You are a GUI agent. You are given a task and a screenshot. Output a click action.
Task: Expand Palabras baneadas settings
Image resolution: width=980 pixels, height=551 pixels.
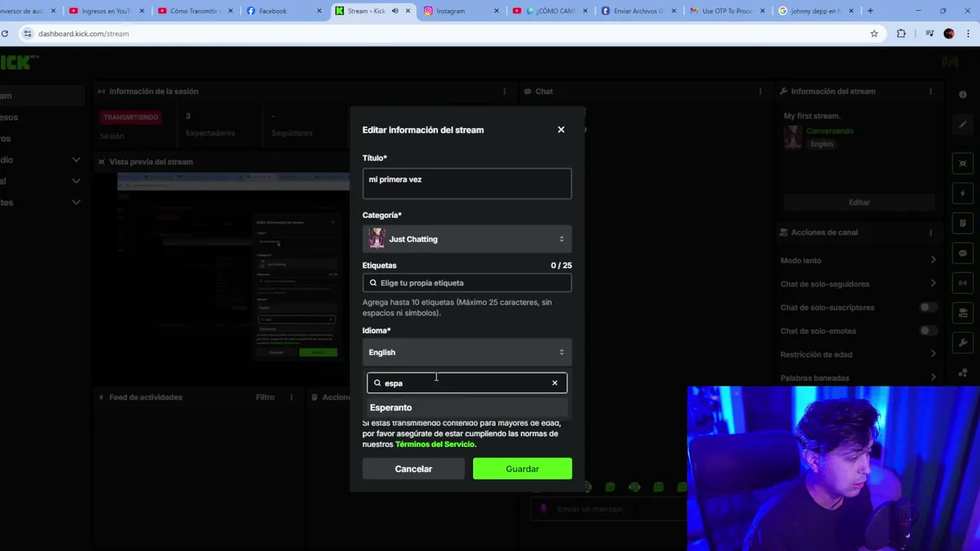coord(933,378)
